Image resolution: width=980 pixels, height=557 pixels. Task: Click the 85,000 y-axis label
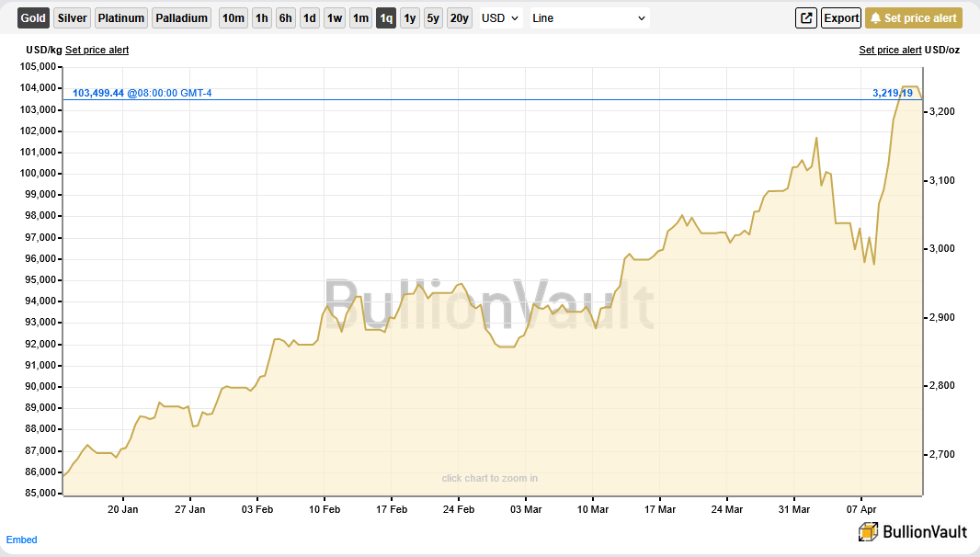(x=40, y=494)
